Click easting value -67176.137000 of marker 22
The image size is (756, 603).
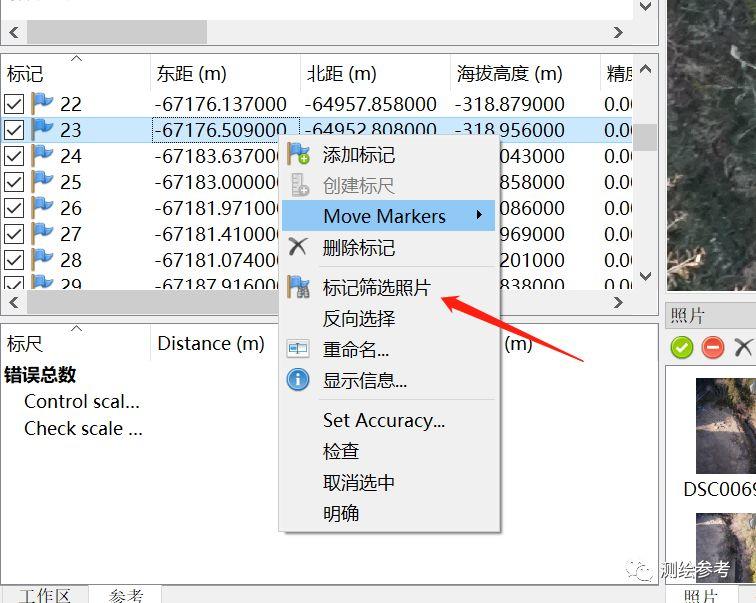[221, 104]
